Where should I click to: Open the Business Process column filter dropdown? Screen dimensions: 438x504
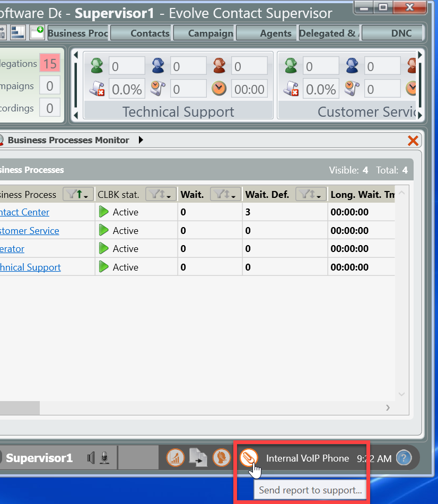point(78,195)
